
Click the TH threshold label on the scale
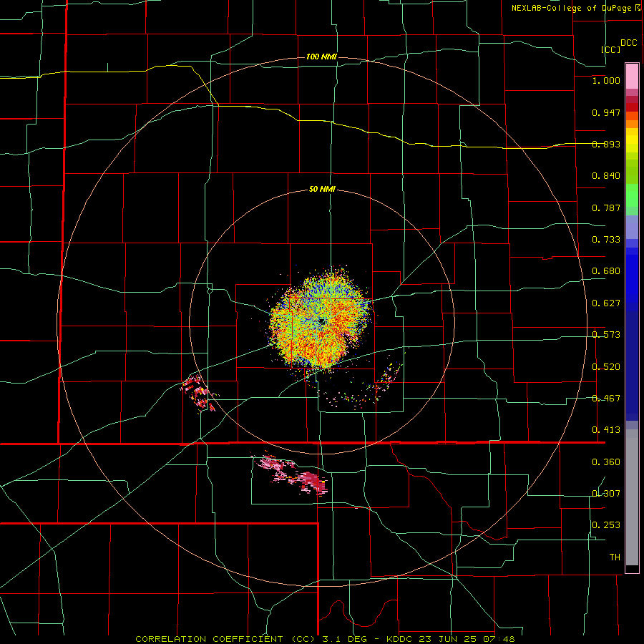click(615, 557)
